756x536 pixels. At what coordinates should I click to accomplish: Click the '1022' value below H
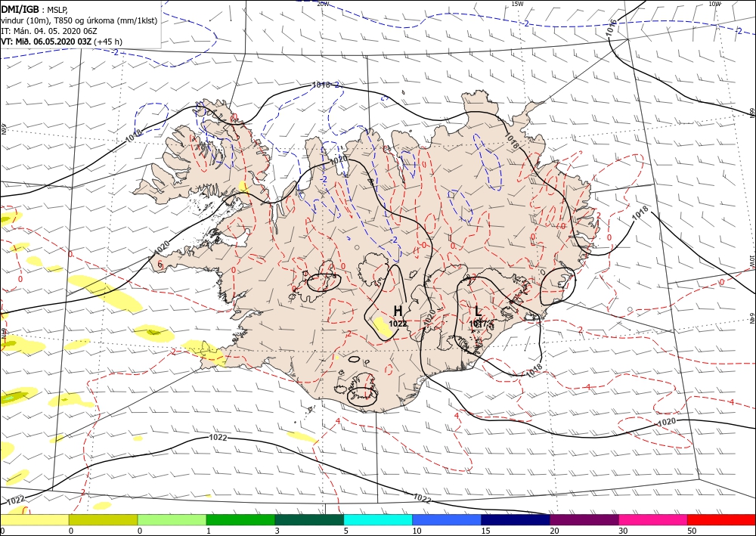[x=398, y=324]
